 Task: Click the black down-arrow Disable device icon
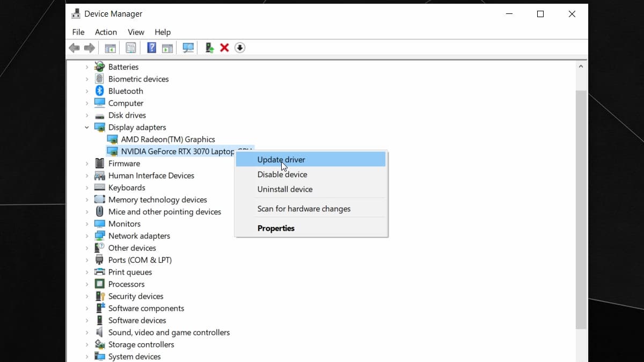tap(240, 48)
